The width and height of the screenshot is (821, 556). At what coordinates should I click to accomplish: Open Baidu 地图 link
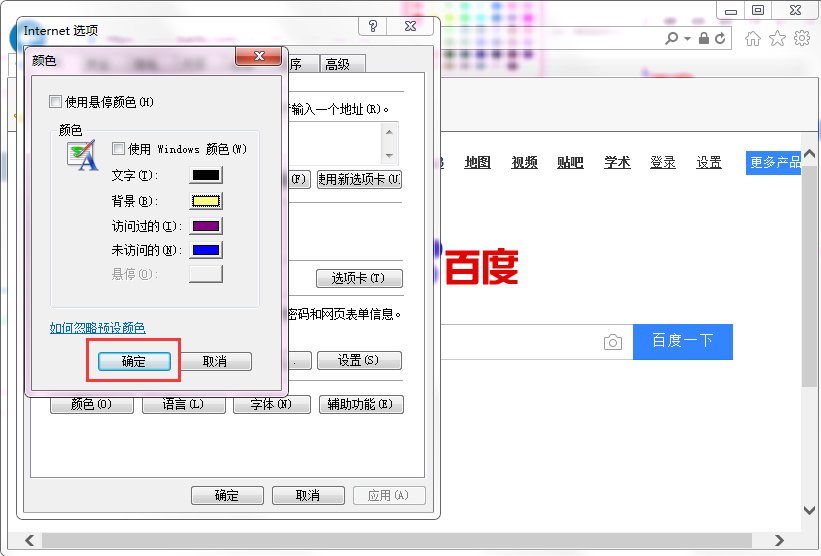point(478,163)
